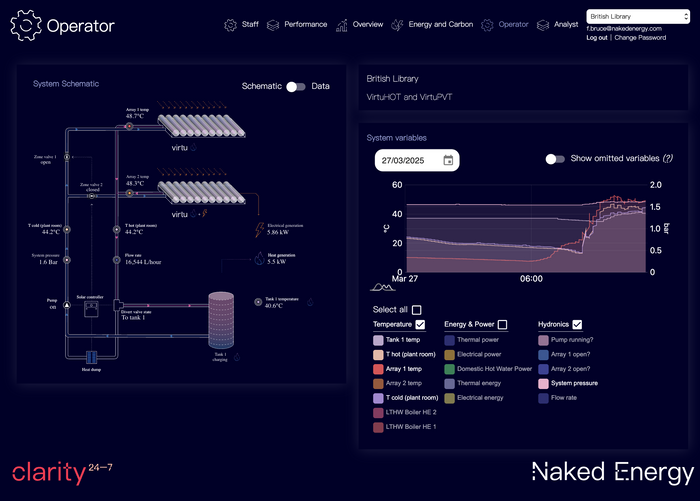The height and width of the screenshot is (501, 700).
Task: Click the T hot (plant room) swatch
Action: (378, 355)
